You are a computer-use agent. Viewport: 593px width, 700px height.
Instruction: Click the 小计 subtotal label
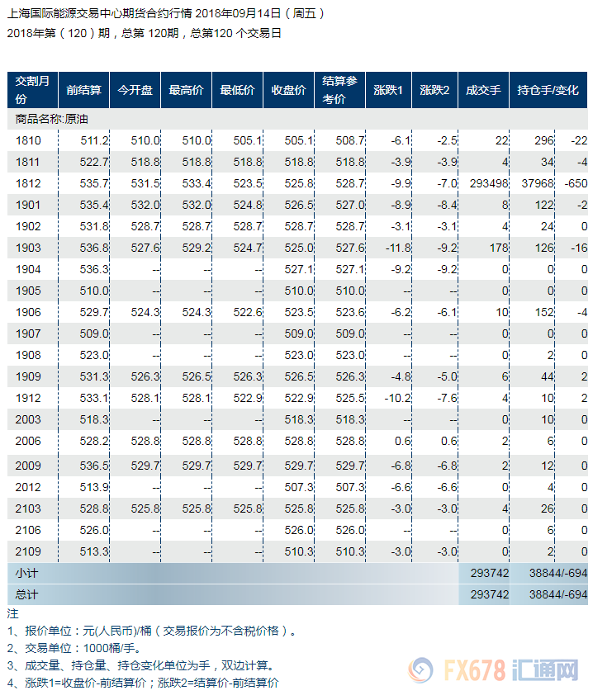26,573
